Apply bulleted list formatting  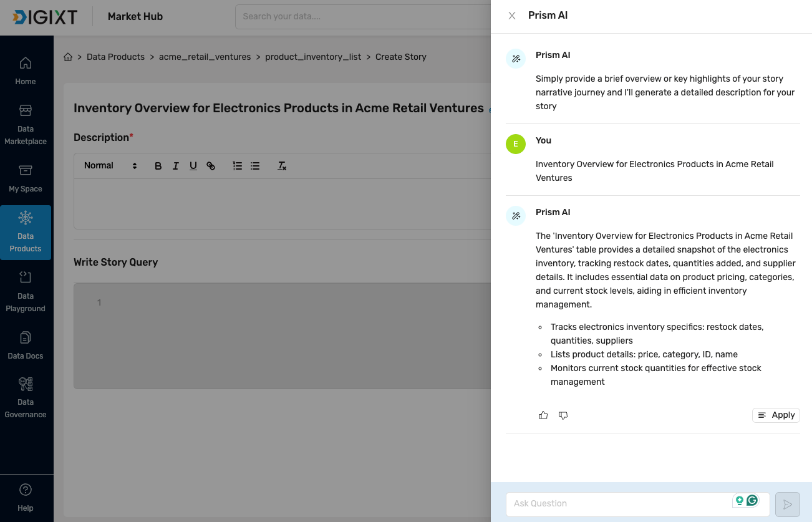point(255,166)
